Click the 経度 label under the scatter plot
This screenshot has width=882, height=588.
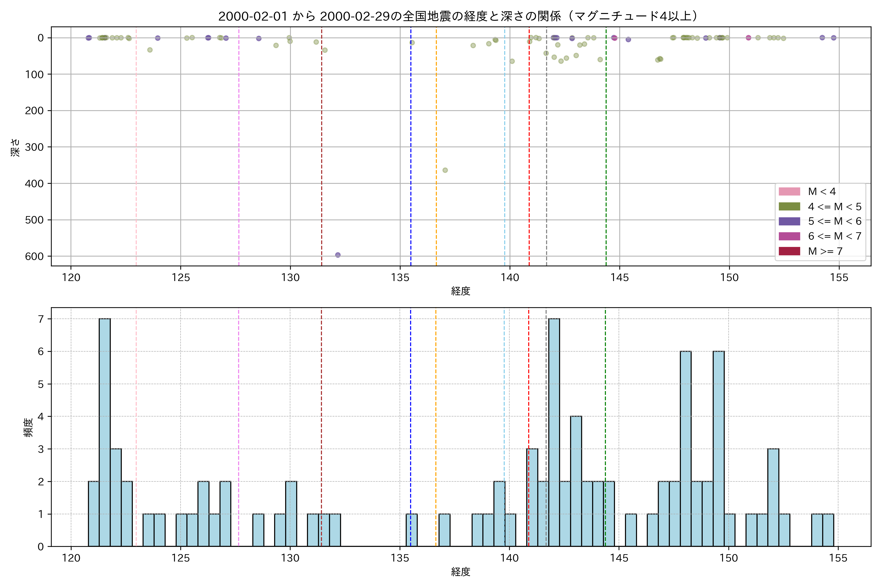click(461, 291)
